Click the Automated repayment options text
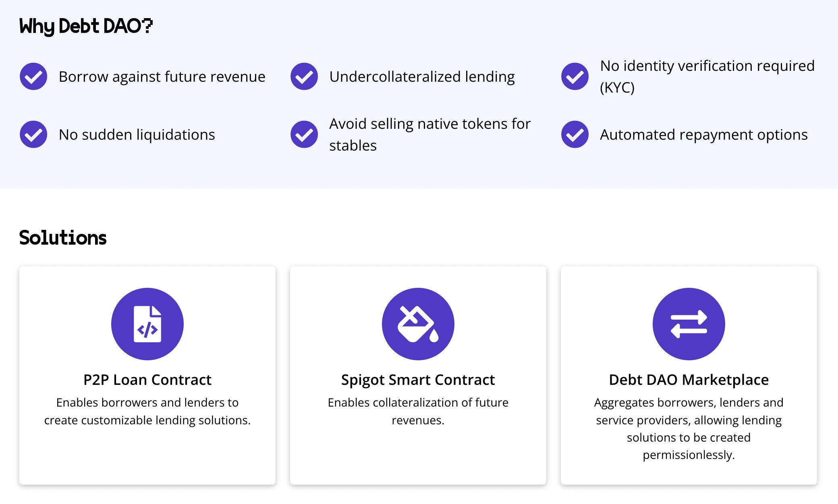The height and width of the screenshot is (504, 838). click(703, 134)
